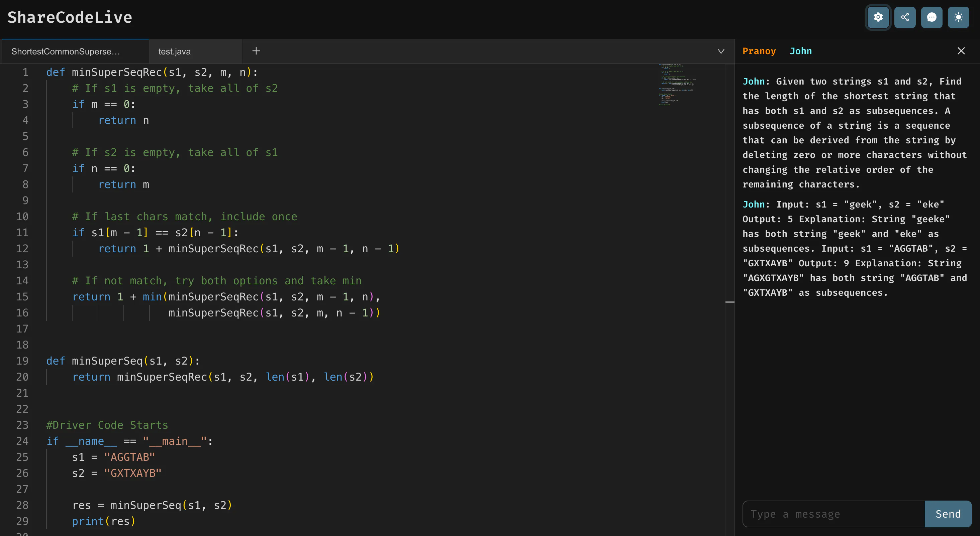Send the chat message
The width and height of the screenshot is (980, 536).
(x=948, y=514)
